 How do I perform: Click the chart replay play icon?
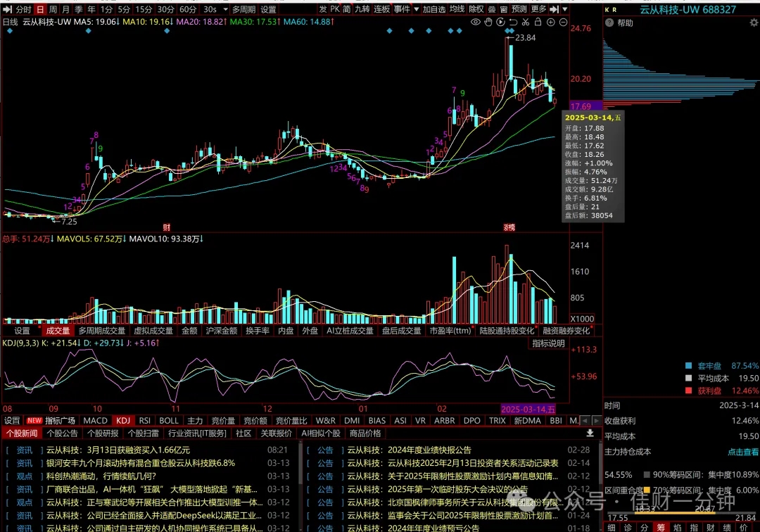click(501, 23)
